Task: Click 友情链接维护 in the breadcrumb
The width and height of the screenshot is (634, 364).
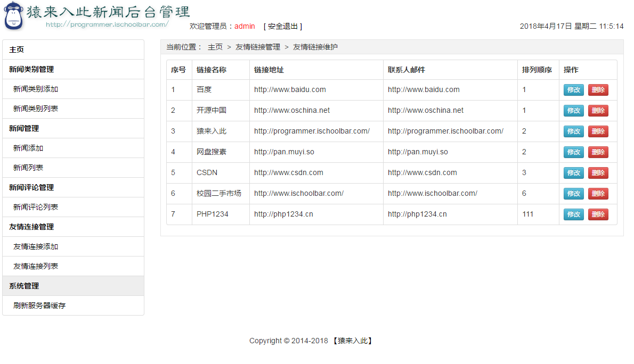Action: (x=315, y=47)
